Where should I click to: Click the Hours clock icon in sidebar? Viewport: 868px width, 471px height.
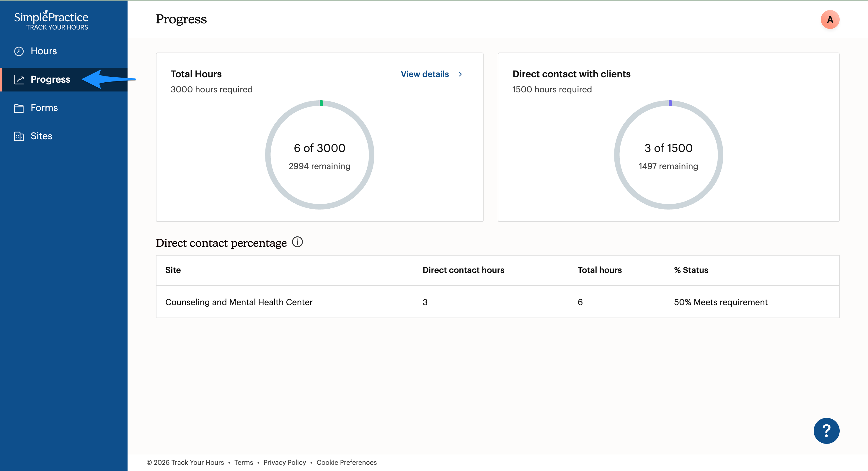coord(19,51)
